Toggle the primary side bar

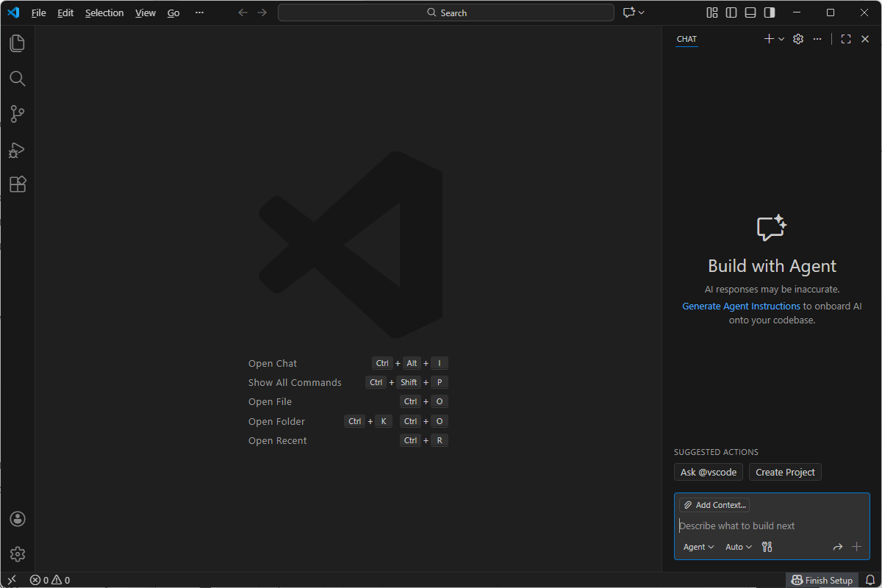click(731, 12)
